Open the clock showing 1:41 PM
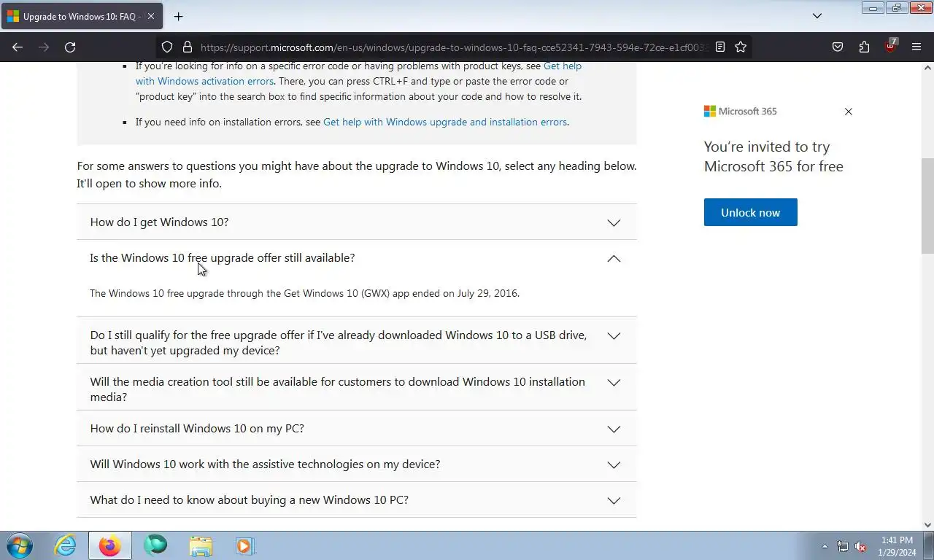The width and height of the screenshot is (934, 560). pos(897,546)
